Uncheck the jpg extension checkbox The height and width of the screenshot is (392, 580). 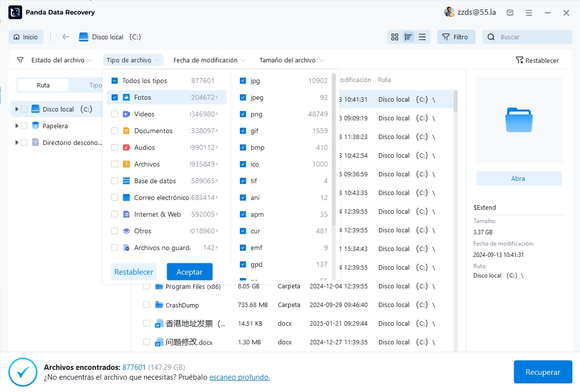coord(243,81)
